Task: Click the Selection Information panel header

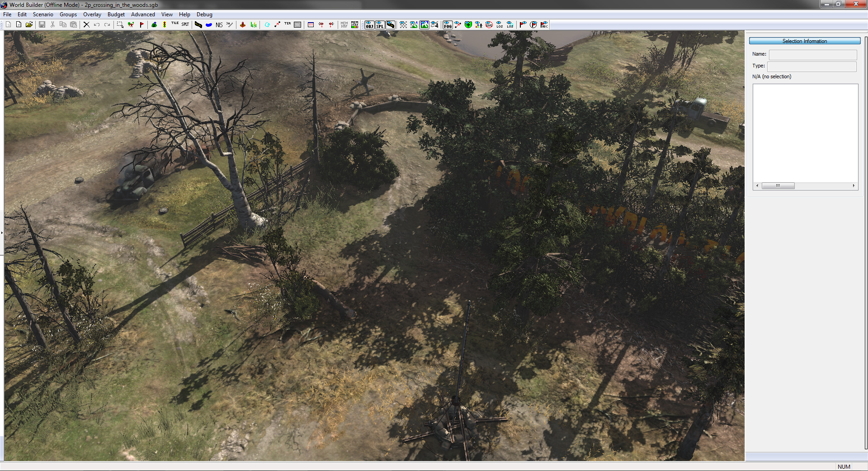Action: [x=805, y=41]
